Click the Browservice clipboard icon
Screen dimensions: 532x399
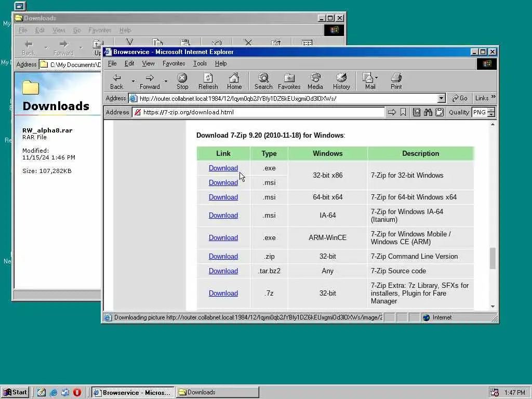[x=440, y=112]
